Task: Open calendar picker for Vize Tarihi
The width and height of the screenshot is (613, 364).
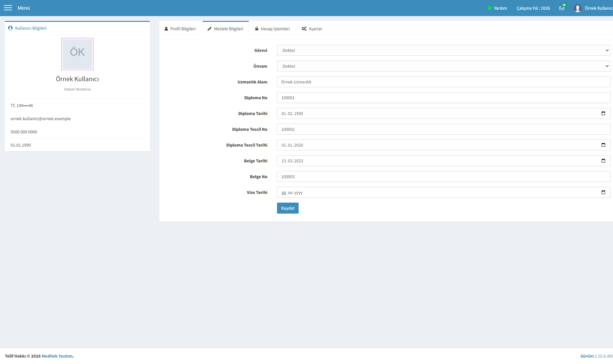Action: click(603, 192)
